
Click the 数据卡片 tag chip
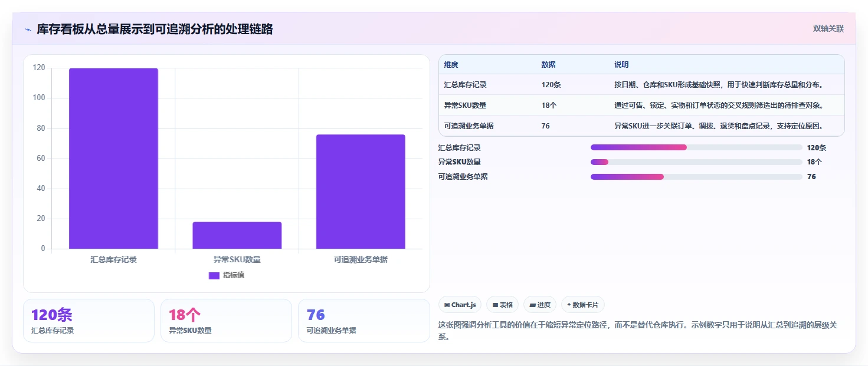[583, 305]
